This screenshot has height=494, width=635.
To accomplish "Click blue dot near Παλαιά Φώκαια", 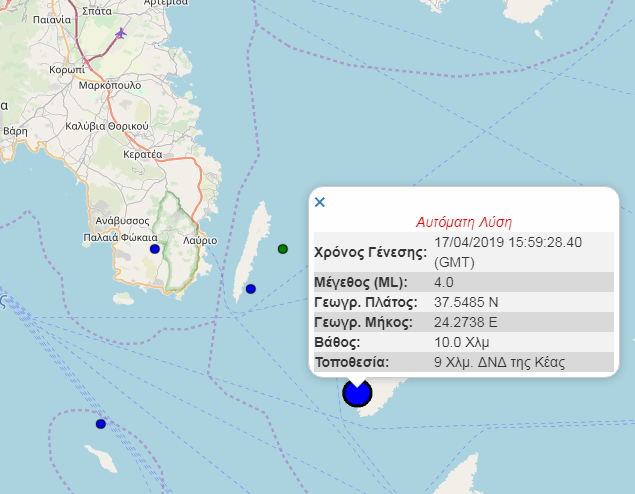I will click(155, 249).
